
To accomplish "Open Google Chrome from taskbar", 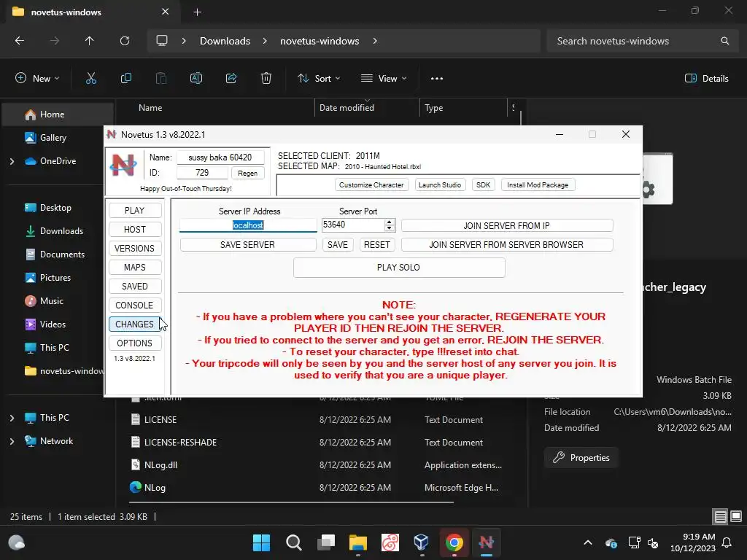I will point(454,542).
